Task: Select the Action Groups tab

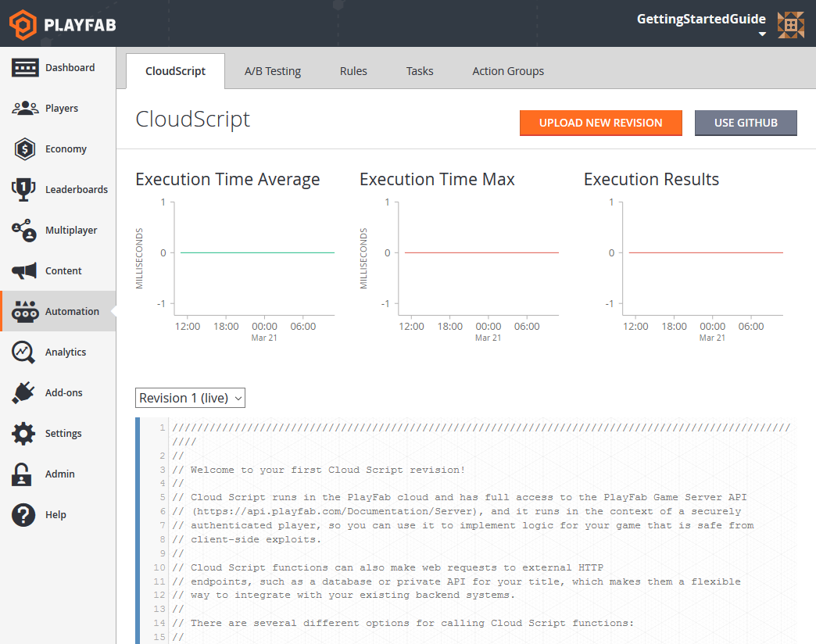Action: tap(508, 71)
